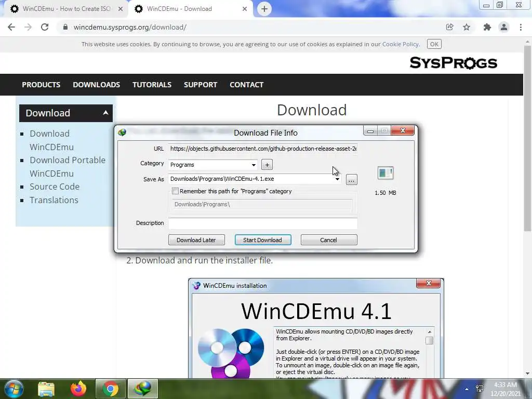Close the WinCDEmu installation screenshot window
Viewport: 532px width, 399px height.
pos(429,283)
